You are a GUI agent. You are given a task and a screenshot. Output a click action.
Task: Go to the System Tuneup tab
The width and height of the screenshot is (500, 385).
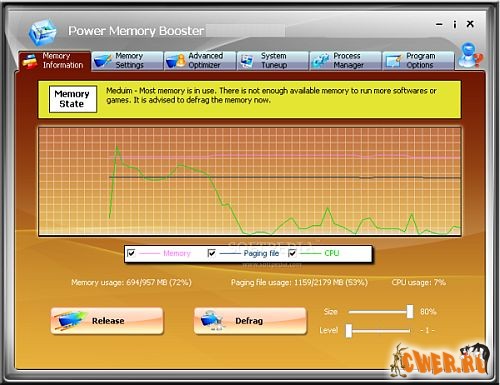pos(273,61)
